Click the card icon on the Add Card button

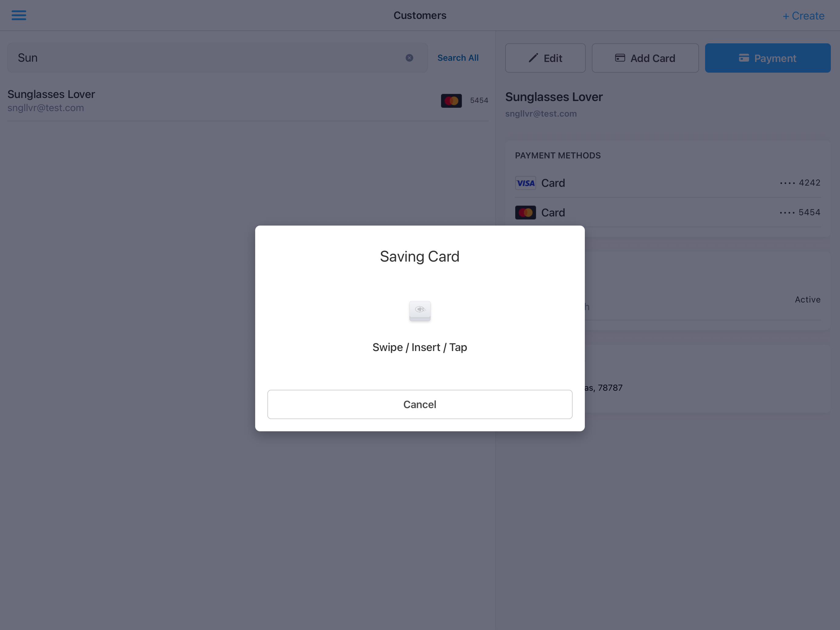point(620,58)
